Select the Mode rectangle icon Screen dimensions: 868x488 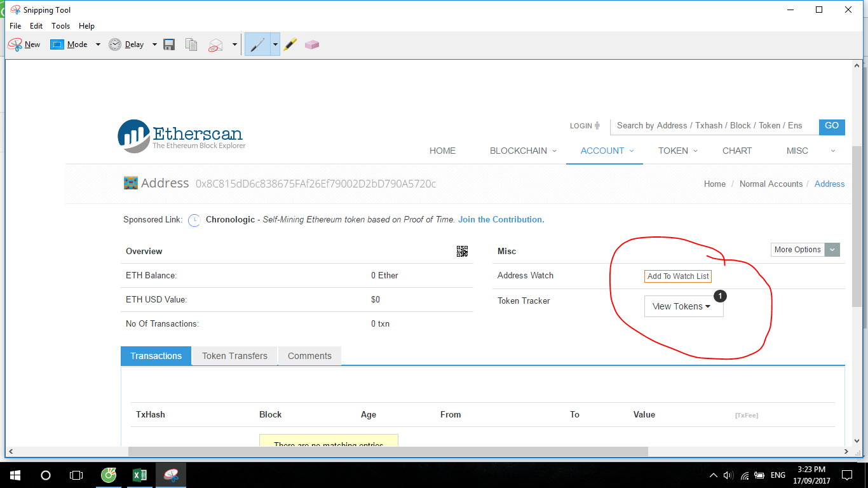(57, 44)
